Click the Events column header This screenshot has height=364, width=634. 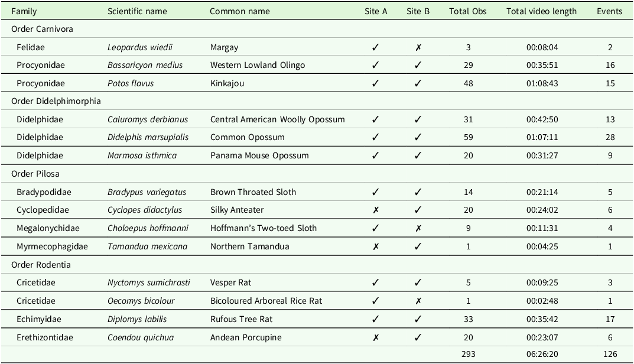tap(609, 11)
